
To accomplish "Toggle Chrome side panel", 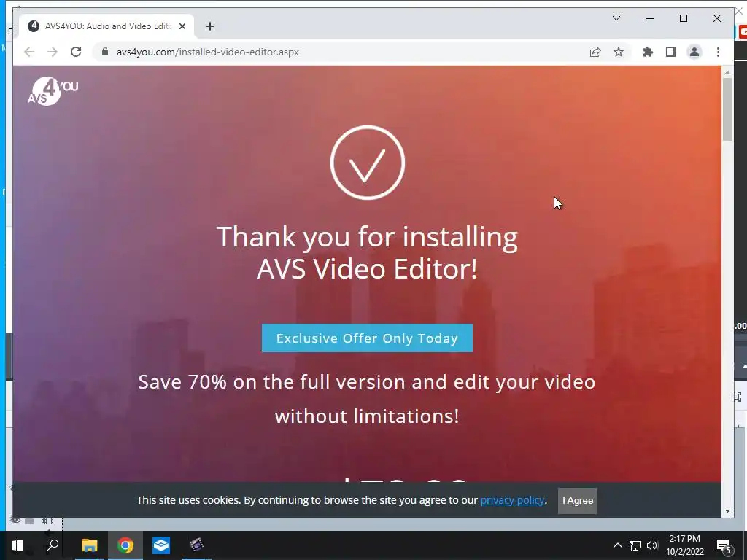I will (x=671, y=52).
